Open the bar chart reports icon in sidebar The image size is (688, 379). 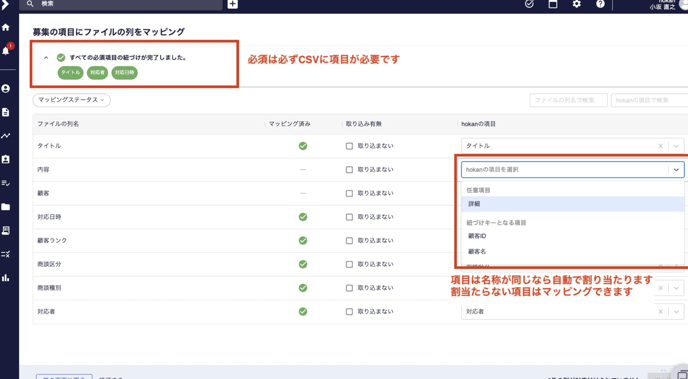6,278
